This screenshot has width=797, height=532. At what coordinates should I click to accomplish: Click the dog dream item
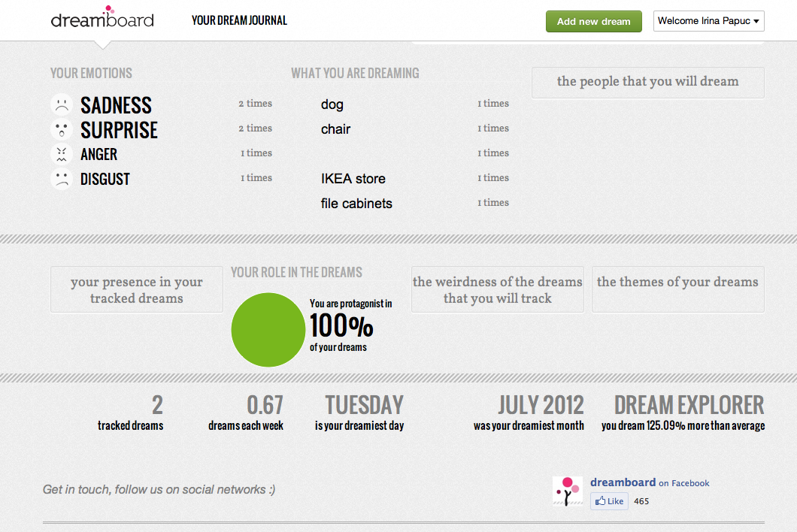pyautogui.click(x=332, y=104)
